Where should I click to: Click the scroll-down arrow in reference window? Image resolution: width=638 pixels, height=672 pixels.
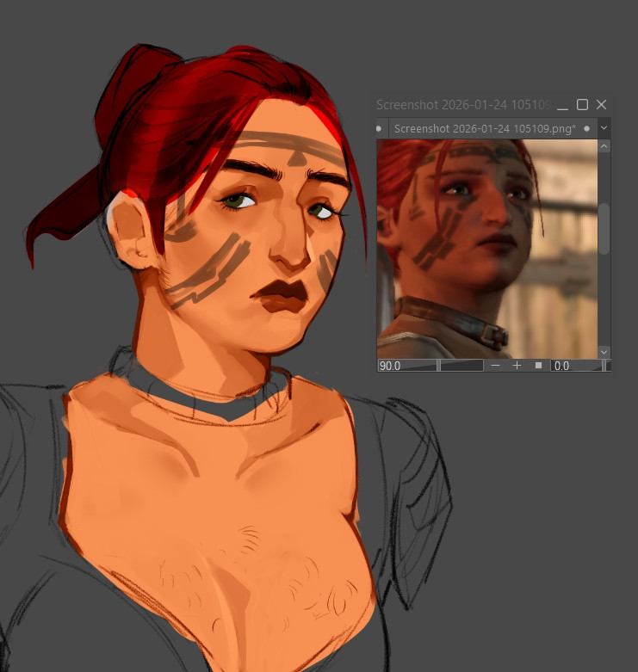click(x=604, y=352)
